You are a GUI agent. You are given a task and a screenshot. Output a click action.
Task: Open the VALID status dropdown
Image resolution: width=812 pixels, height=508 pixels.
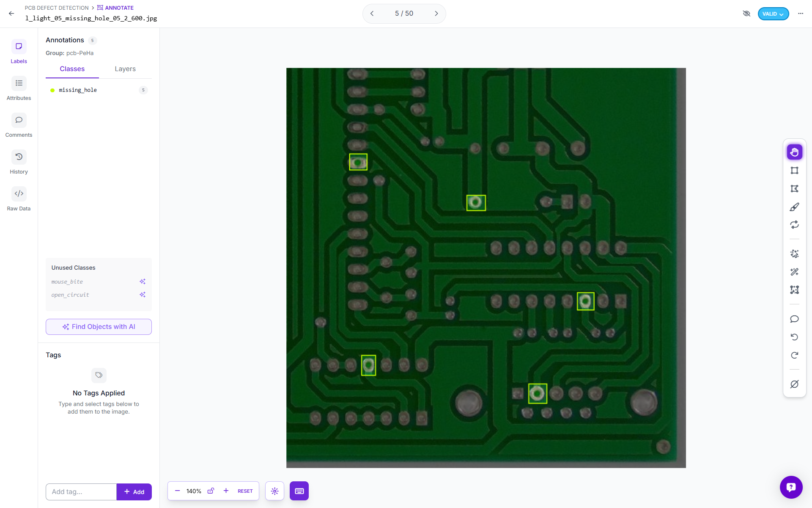click(x=773, y=14)
